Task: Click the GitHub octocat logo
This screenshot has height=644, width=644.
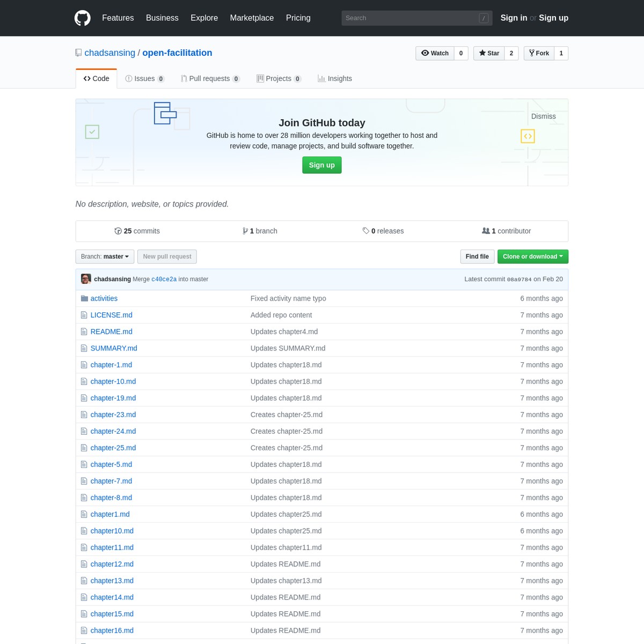Action: (x=83, y=18)
